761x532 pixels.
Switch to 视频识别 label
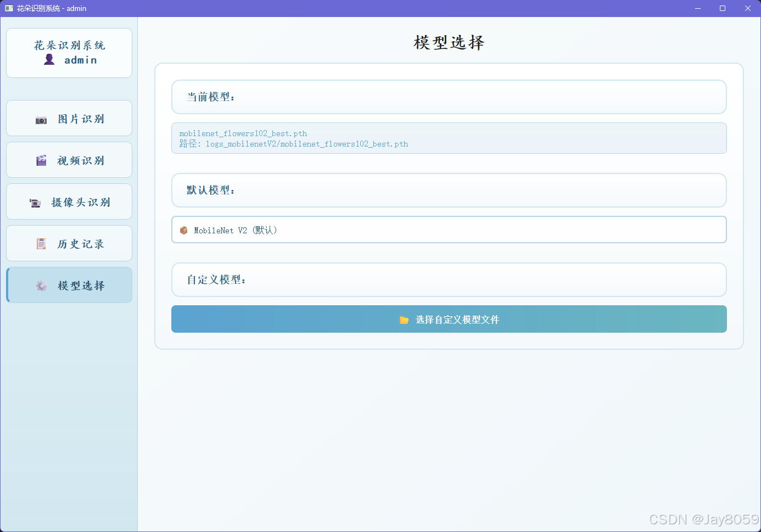pyautogui.click(x=81, y=160)
